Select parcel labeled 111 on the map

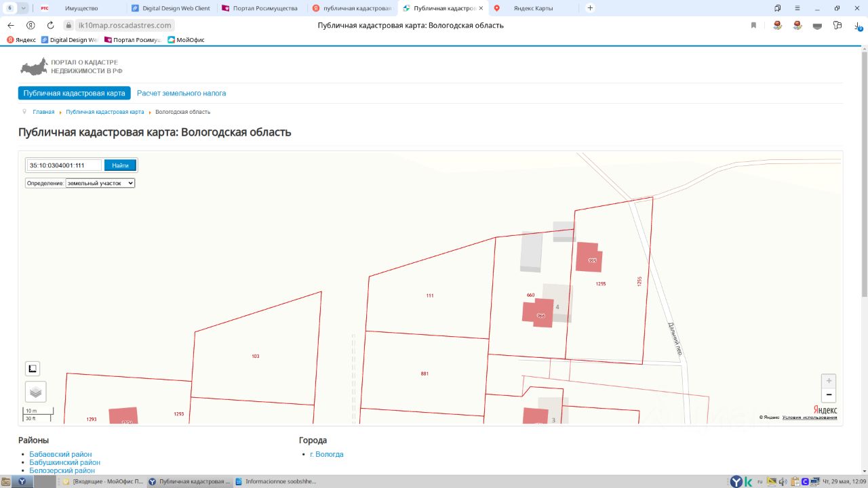click(x=430, y=296)
